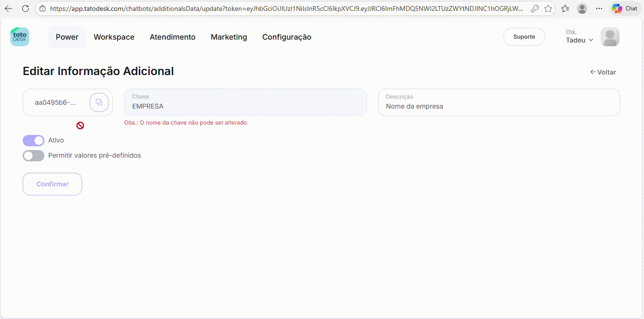Screen dimensions: 644x319
Task: Open browser favorites list icon
Action: [565, 8]
